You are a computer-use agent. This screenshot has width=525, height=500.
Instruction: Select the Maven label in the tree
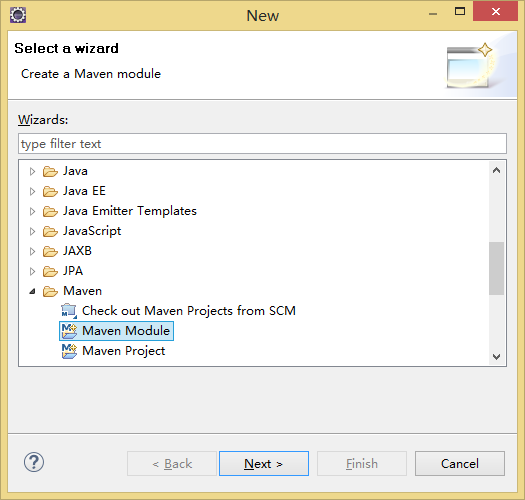tap(82, 291)
